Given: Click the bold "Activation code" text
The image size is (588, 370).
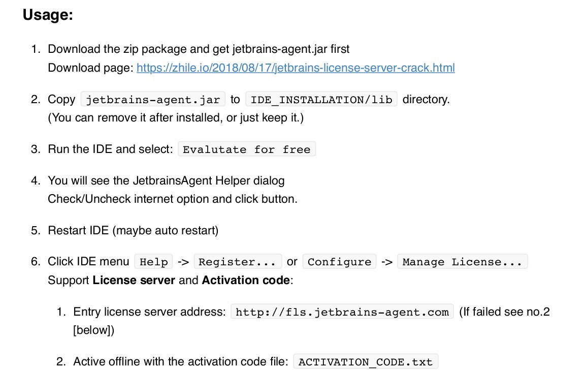Looking at the screenshot, I should pos(246,280).
